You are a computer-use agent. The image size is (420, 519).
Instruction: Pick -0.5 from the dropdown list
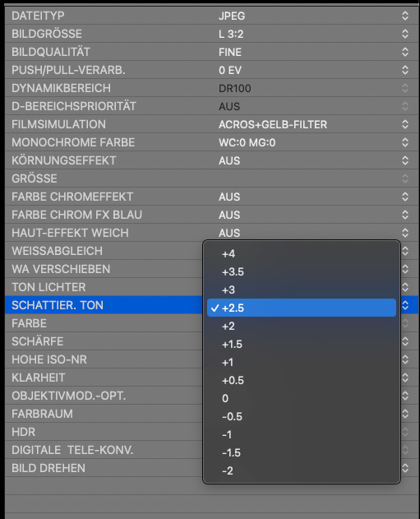point(302,416)
